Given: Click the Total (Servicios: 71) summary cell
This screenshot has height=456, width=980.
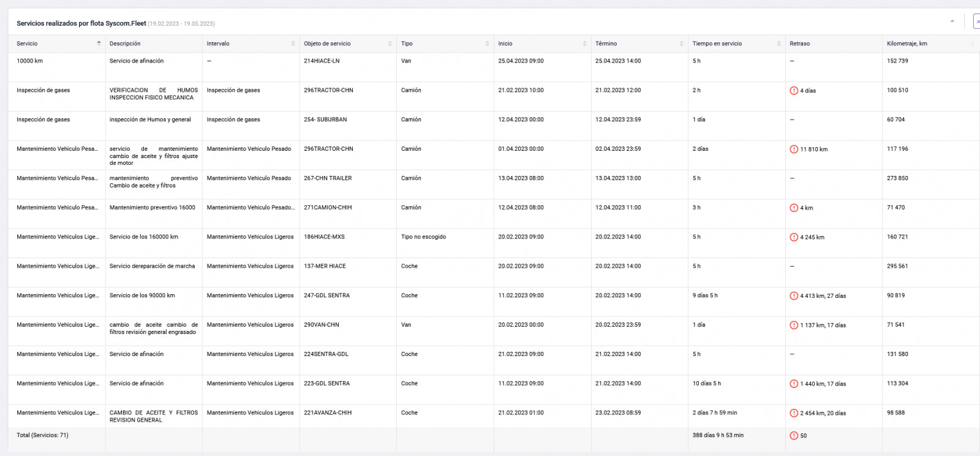Looking at the screenshot, I should (x=42, y=435).
